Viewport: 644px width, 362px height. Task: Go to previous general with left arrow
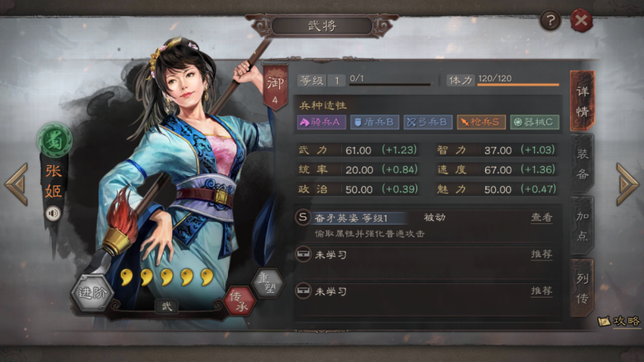click(17, 184)
